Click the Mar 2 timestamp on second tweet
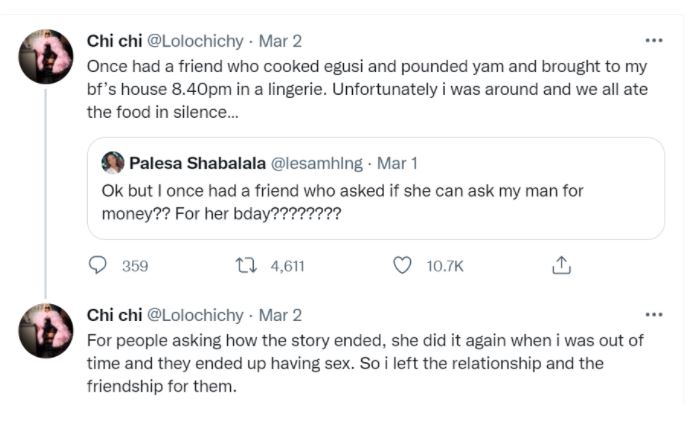The width and height of the screenshot is (686, 435). 280,314
